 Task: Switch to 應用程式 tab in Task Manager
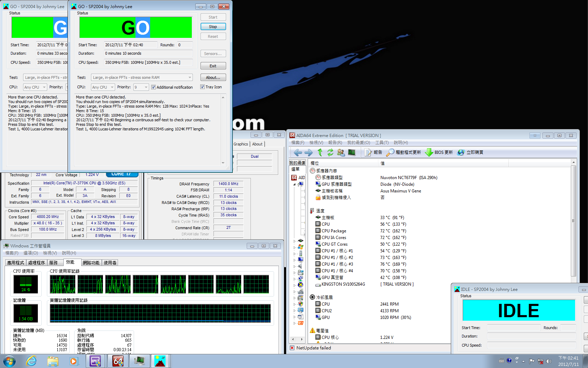click(16, 263)
